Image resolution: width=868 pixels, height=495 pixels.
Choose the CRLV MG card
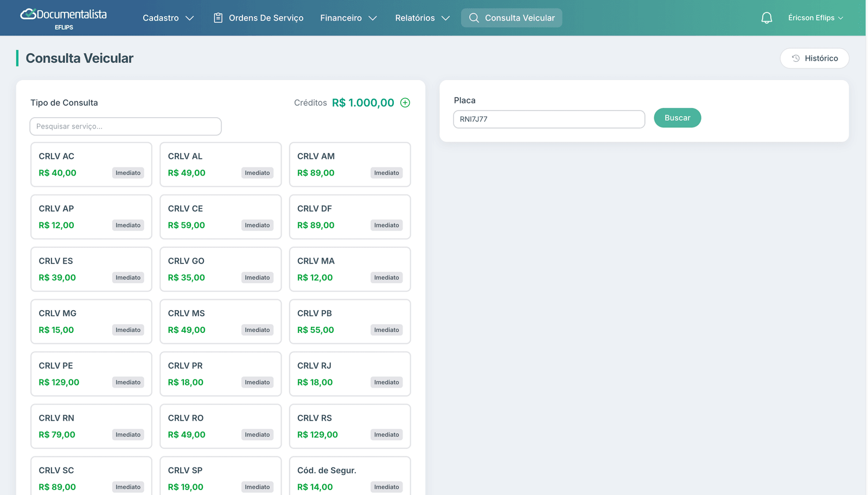click(x=91, y=322)
